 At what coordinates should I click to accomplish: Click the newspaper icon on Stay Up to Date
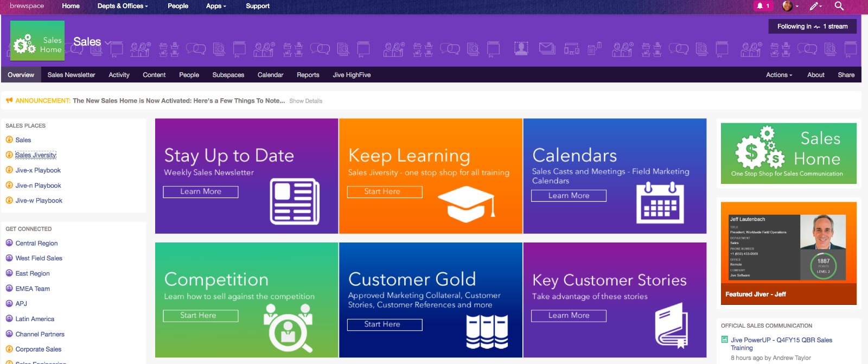[x=295, y=202]
